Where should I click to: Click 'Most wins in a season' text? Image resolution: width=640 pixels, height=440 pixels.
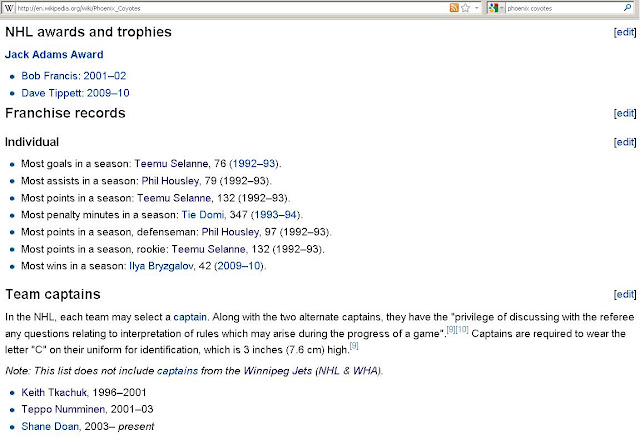(x=73, y=266)
